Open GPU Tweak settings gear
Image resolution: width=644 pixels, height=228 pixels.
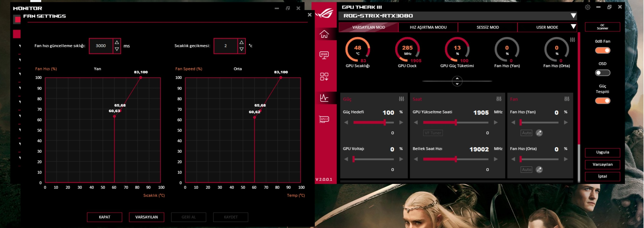[588, 7]
